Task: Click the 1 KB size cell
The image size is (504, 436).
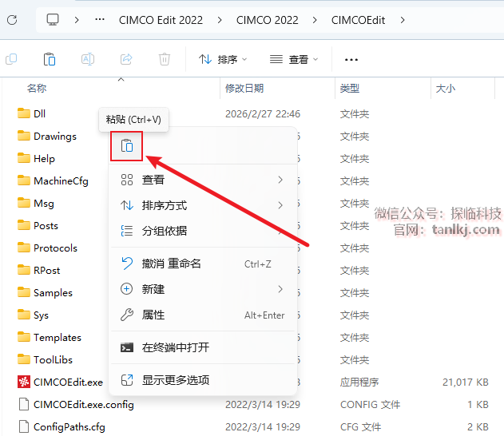Action: 478,405
